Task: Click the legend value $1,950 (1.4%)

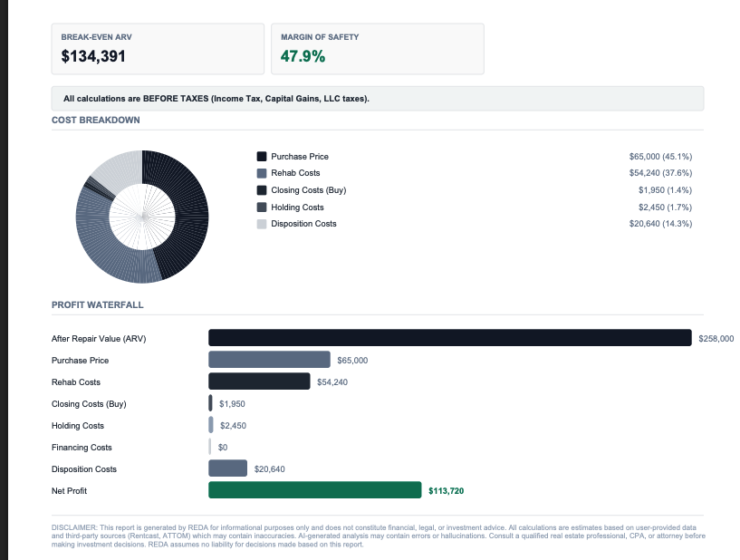Action: click(x=665, y=190)
